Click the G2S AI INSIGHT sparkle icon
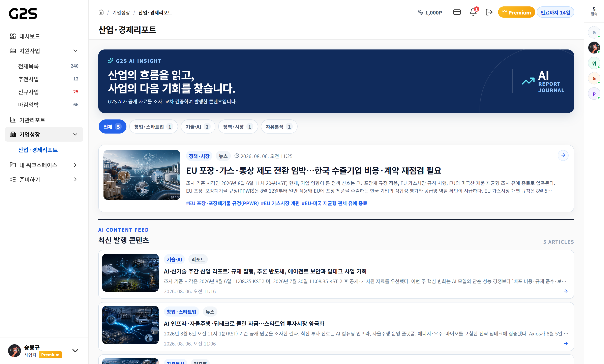The height and width of the screenshot is (364, 604). click(x=111, y=61)
